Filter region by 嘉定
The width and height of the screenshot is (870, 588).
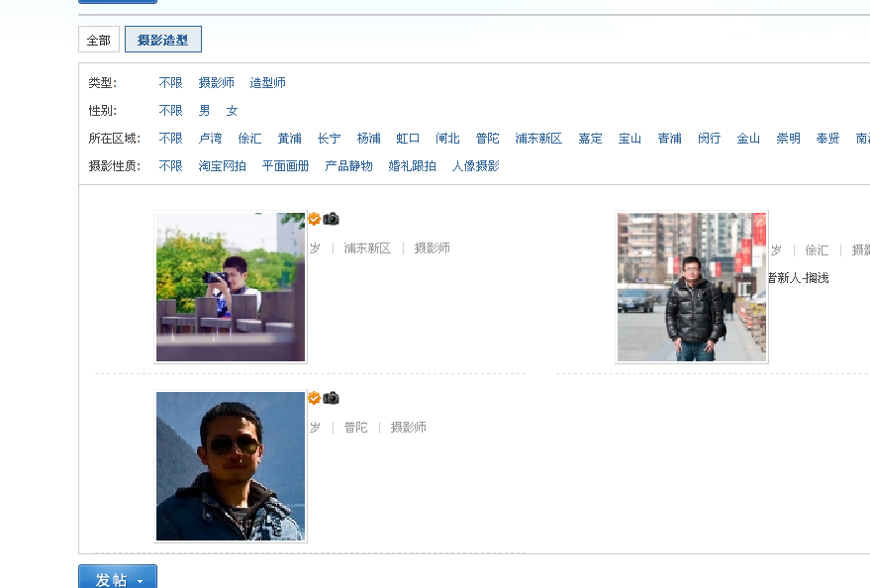[590, 139]
